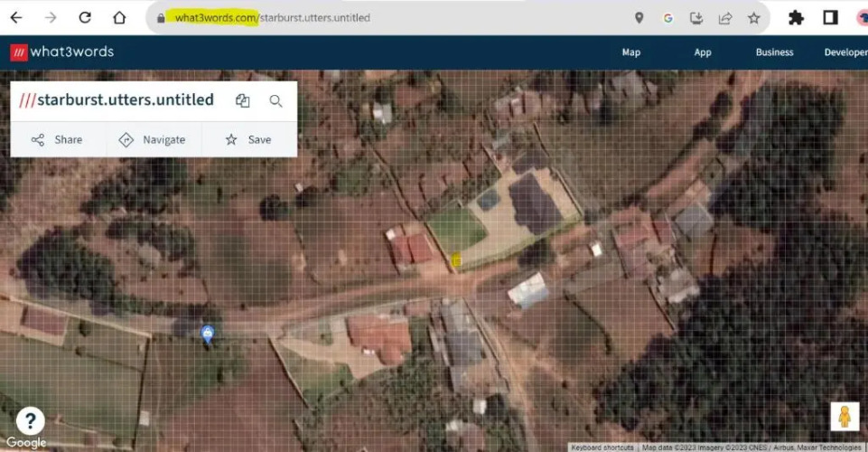This screenshot has width=868, height=452.
Task: Open the help question mark button
Action: pyautogui.click(x=30, y=419)
